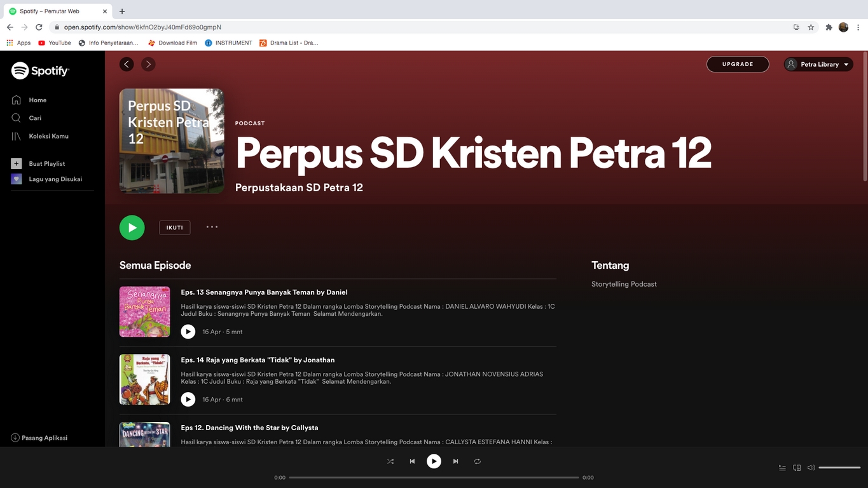The height and width of the screenshot is (488, 868).
Task: Click Pasang Aplikasi download link
Action: [39, 438]
